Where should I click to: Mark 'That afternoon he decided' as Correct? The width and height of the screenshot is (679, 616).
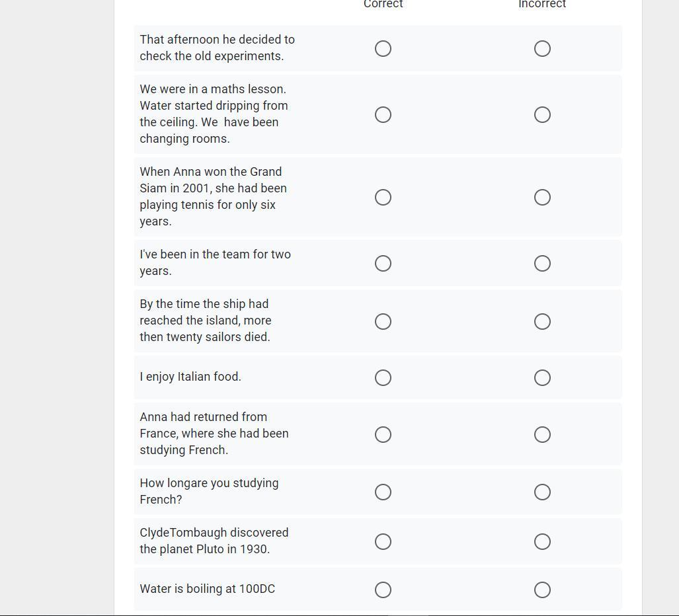pyautogui.click(x=383, y=49)
